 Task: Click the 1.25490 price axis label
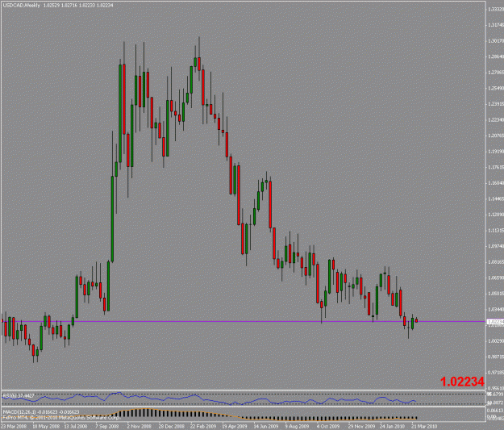point(496,88)
